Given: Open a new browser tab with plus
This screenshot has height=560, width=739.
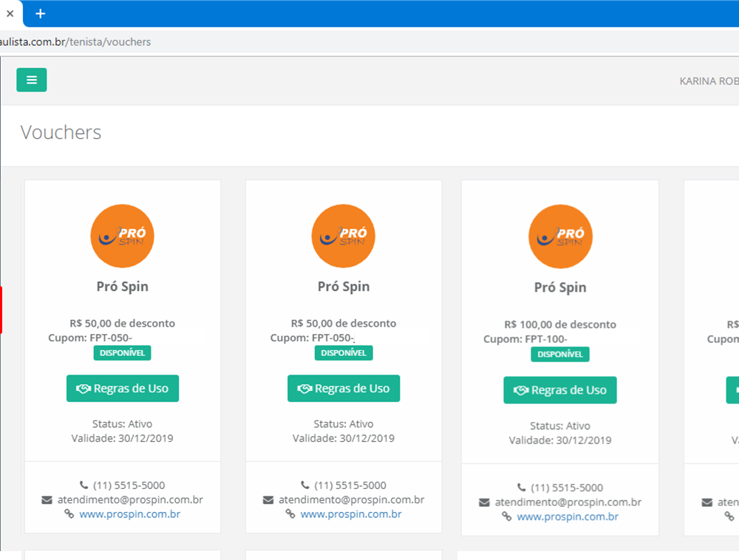Looking at the screenshot, I should click(41, 13).
